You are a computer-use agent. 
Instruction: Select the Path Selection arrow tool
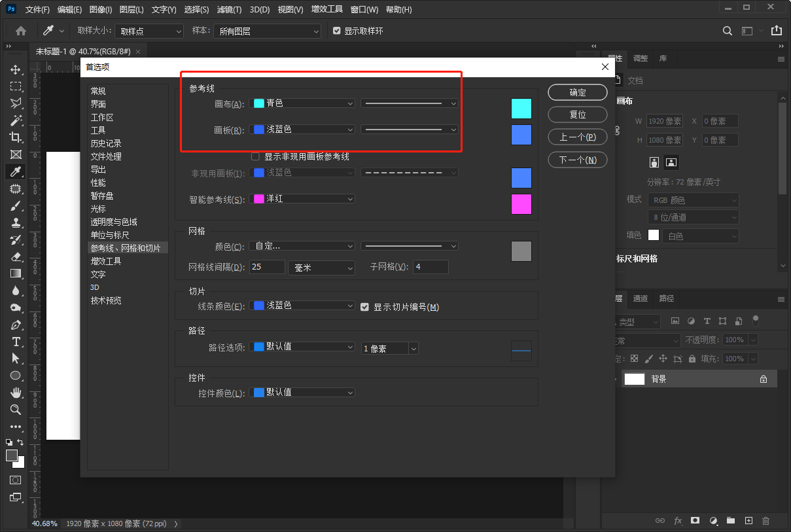click(x=16, y=359)
